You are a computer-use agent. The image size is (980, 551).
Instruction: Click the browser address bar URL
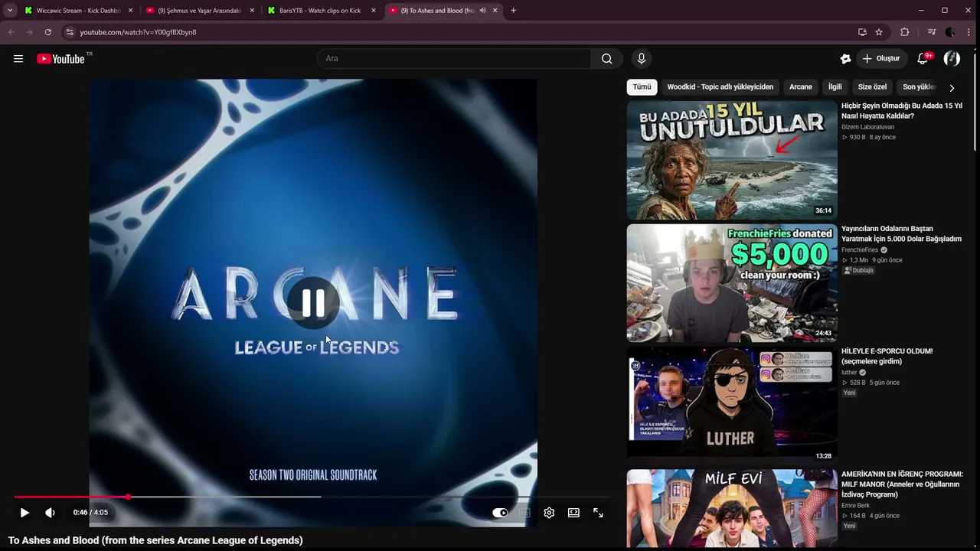click(x=138, y=32)
